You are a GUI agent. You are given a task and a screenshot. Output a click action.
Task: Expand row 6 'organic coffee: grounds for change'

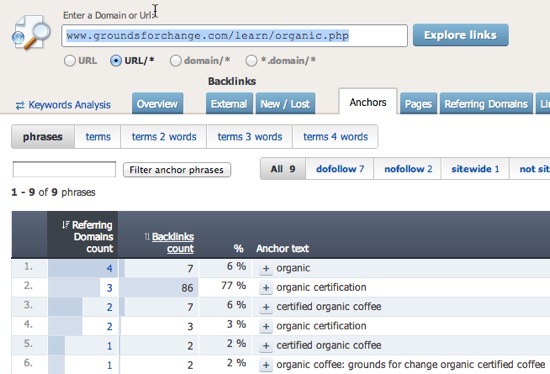pos(266,365)
